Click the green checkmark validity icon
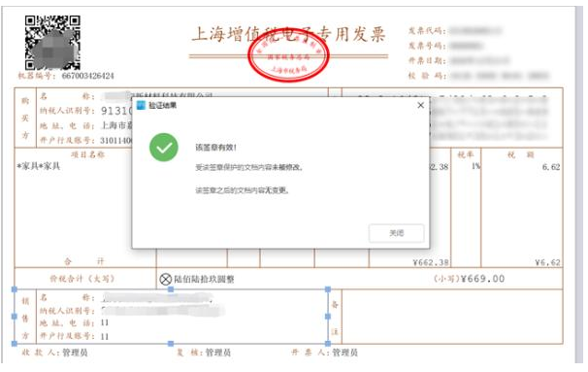Image resolution: width=588 pixels, height=372 pixels. click(x=164, y=148)
